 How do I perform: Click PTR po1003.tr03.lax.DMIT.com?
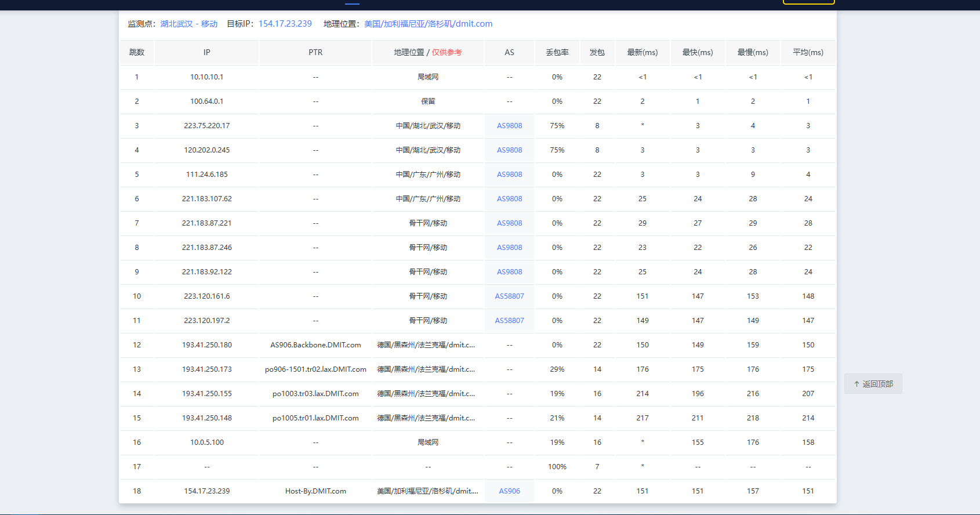coord(315,394)
